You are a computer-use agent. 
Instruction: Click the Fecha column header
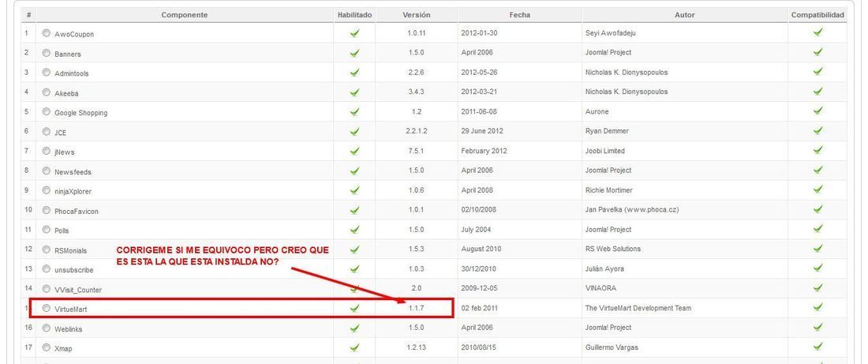click(x=520, y=15)
